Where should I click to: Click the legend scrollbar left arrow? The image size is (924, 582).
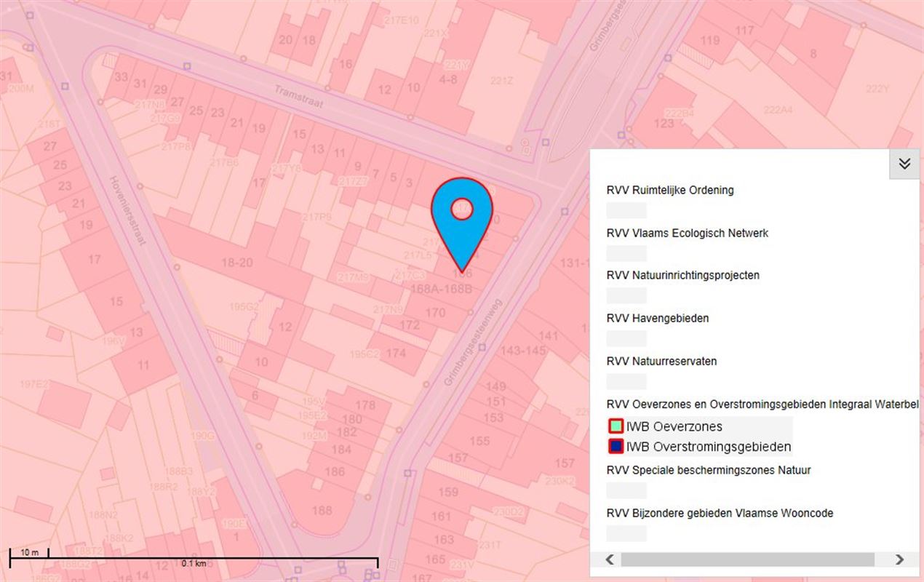click(x=610, y=559)
